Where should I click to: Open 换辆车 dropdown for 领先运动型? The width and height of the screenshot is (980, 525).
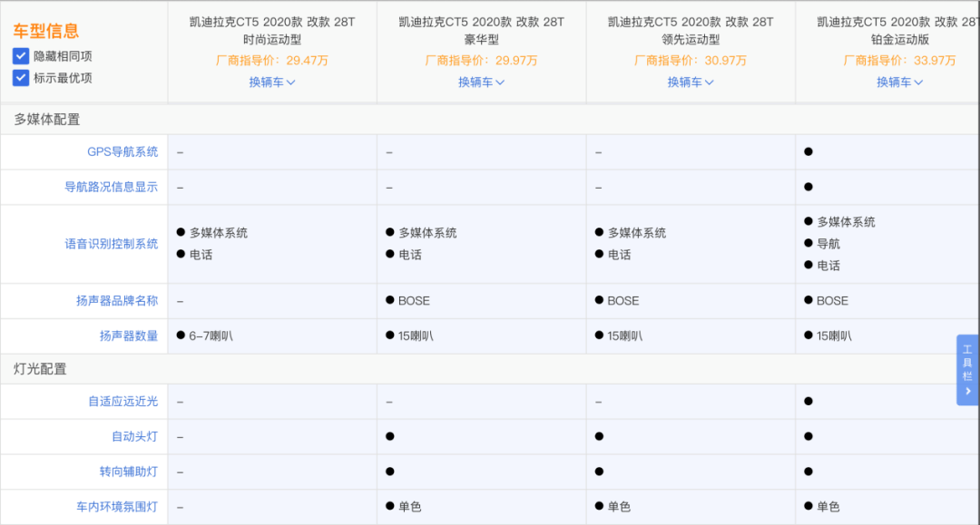click(x=691, y=83)
